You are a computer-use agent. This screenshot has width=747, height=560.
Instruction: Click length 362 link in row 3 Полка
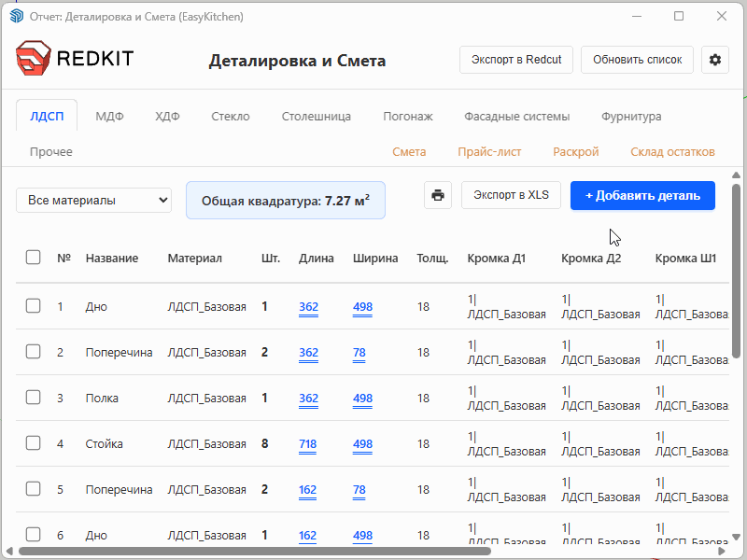[309, 399]
